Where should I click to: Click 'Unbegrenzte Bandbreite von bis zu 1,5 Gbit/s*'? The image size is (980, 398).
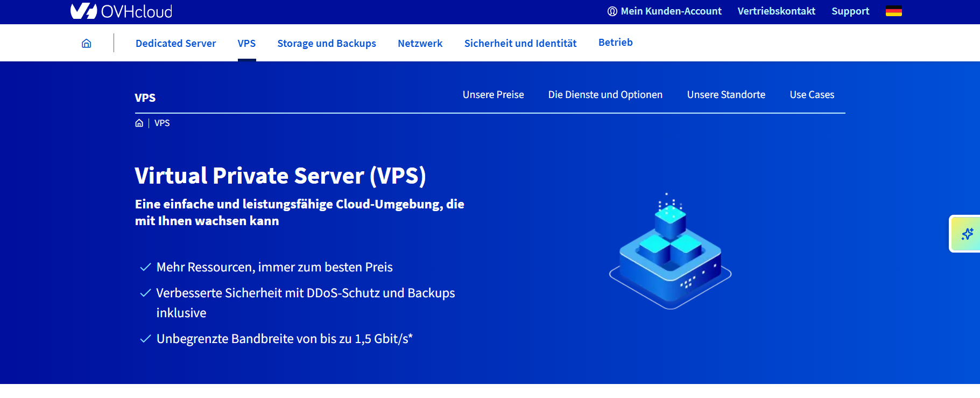[284, 339]
